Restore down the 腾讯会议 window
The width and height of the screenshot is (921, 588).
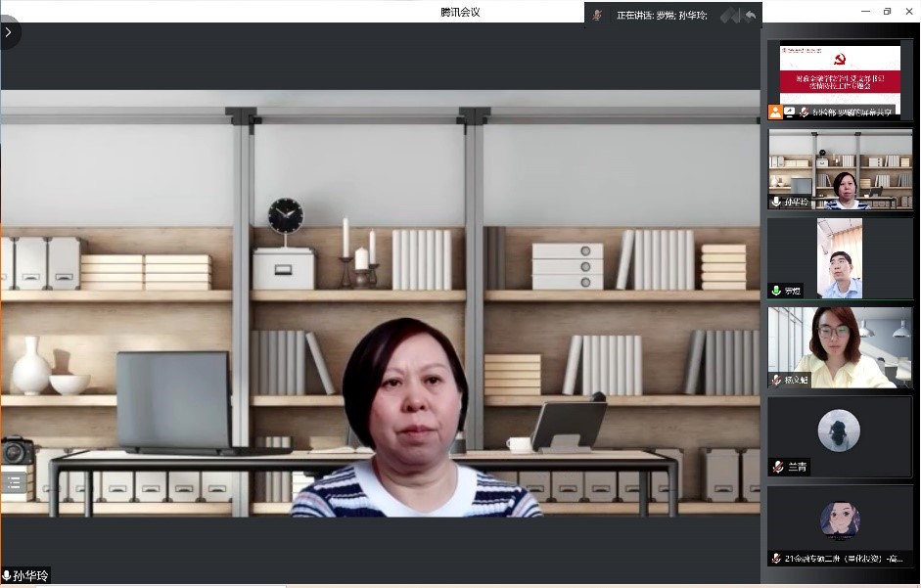click(887, 11)
